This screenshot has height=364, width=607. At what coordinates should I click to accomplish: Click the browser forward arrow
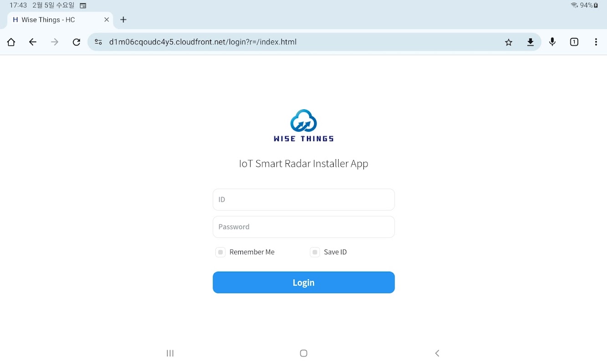(55, 42)
